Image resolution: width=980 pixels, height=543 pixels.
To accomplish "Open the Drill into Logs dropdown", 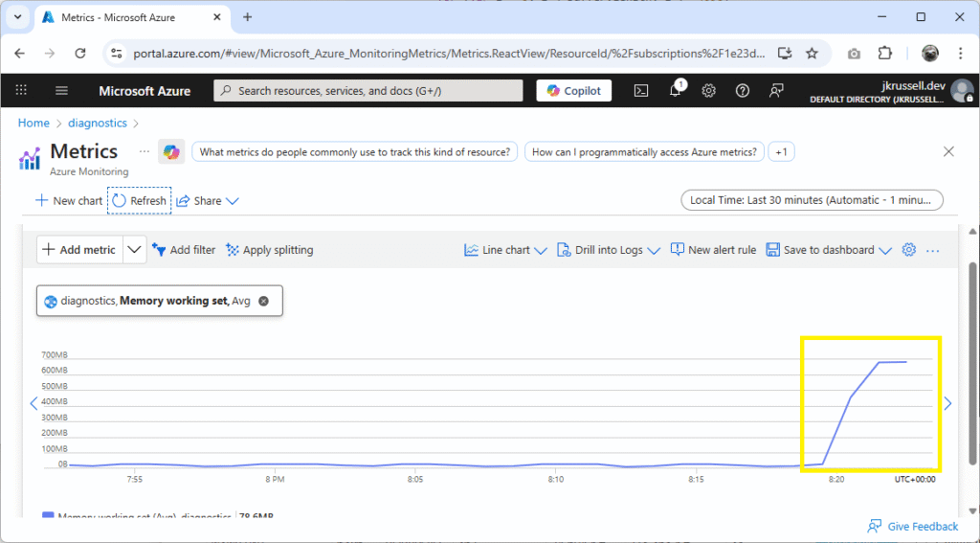I will 609,250.
